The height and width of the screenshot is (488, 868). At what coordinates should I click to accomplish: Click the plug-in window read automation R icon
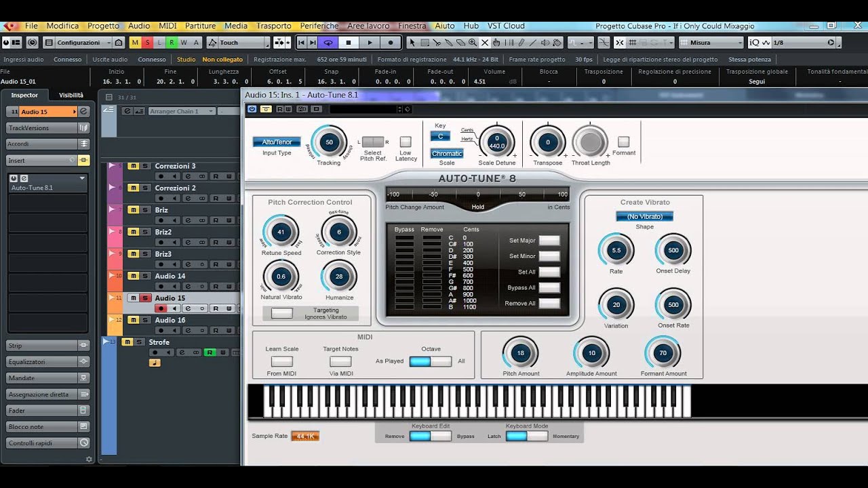pos(279,108)
